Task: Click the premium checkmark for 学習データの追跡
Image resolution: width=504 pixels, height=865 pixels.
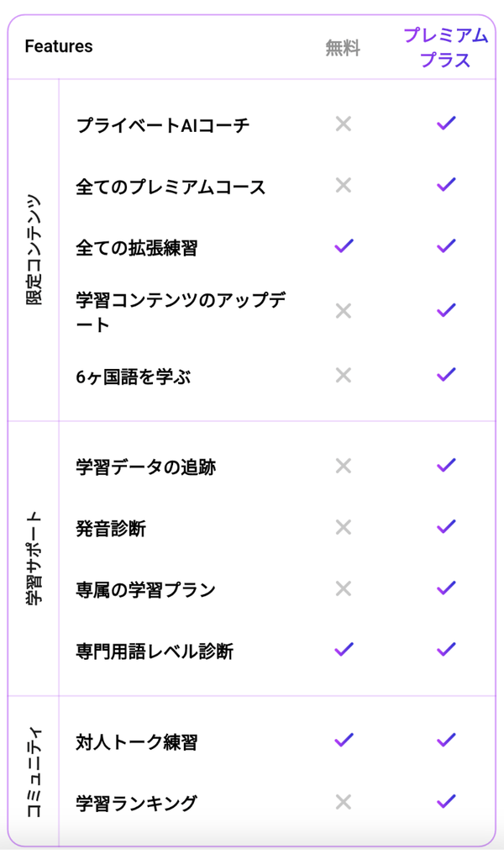Action: tap(446, 465)
